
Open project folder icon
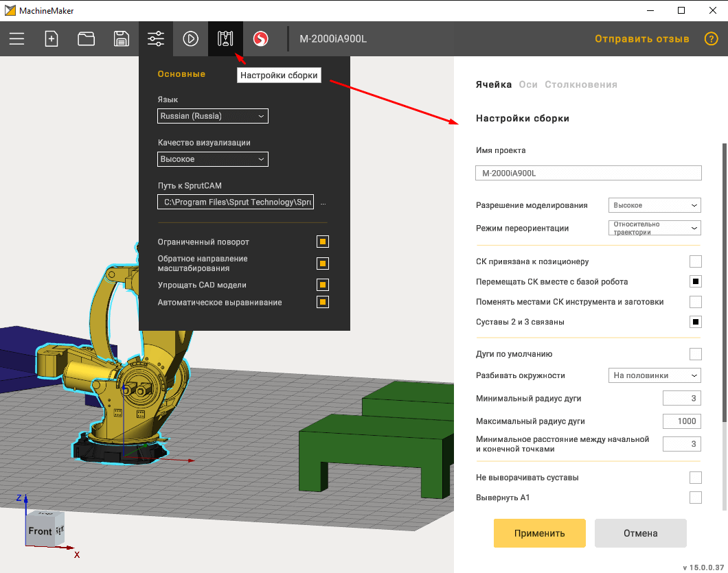tap(86, 38)
